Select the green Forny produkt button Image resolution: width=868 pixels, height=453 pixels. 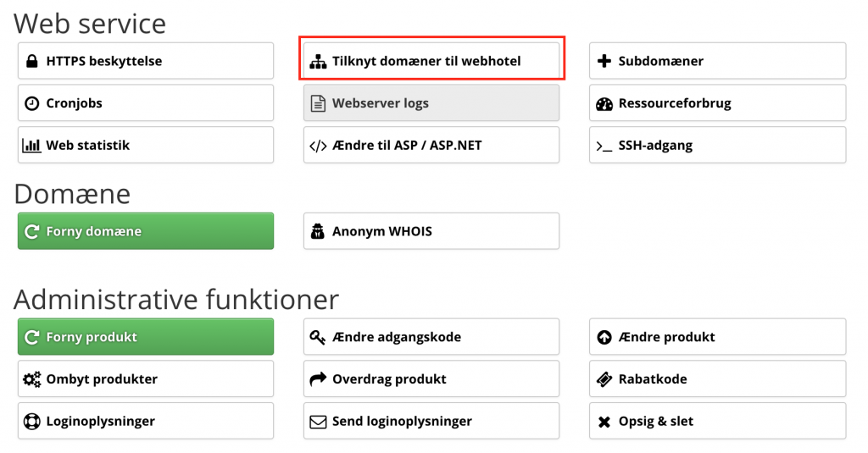pyautogui.click(x=146, y=337)
